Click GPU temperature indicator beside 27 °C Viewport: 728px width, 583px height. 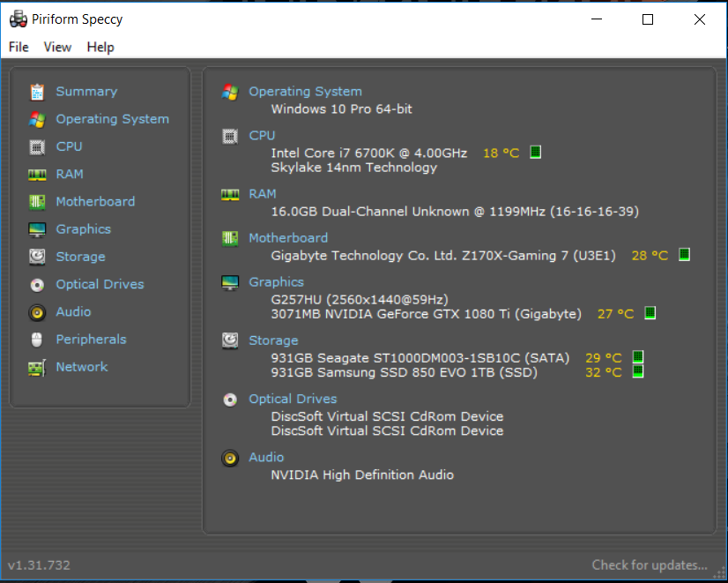650,312
